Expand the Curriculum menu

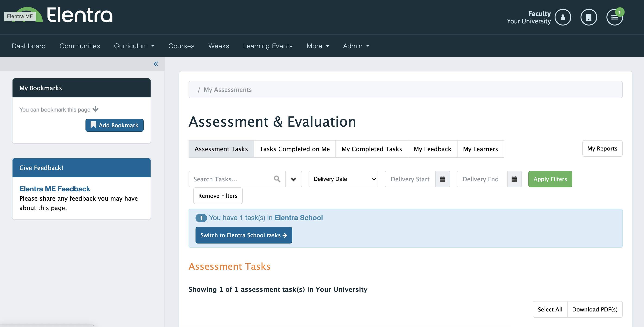[134, 46]
